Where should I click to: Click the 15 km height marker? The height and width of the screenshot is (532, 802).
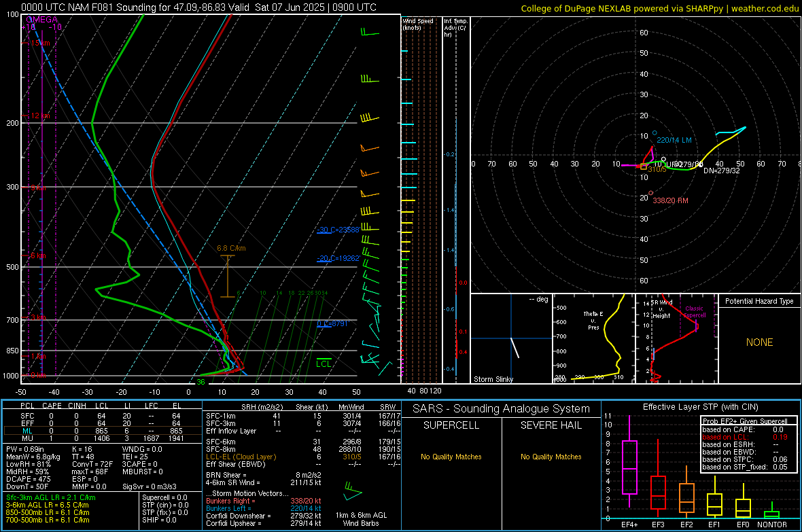coord(40,43)
